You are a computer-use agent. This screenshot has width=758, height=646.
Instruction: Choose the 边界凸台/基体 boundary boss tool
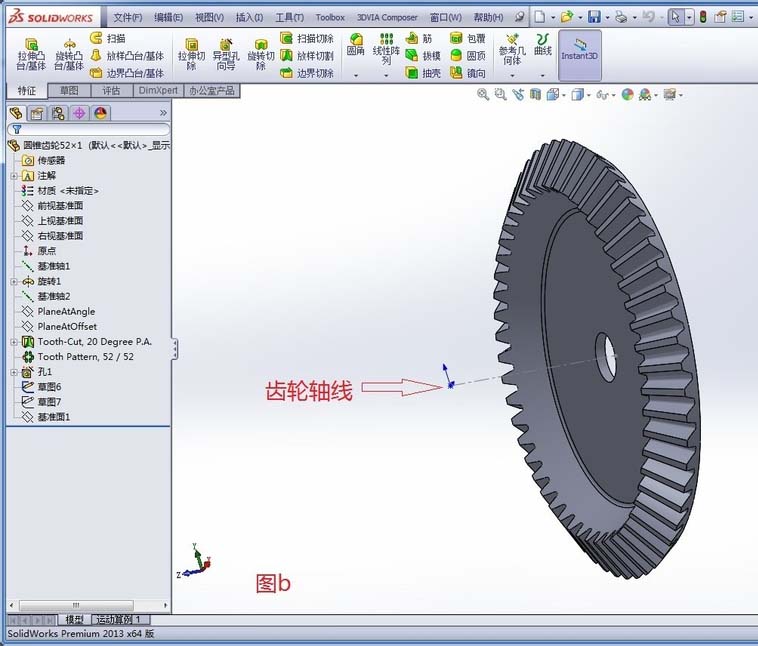pos(128,73)
